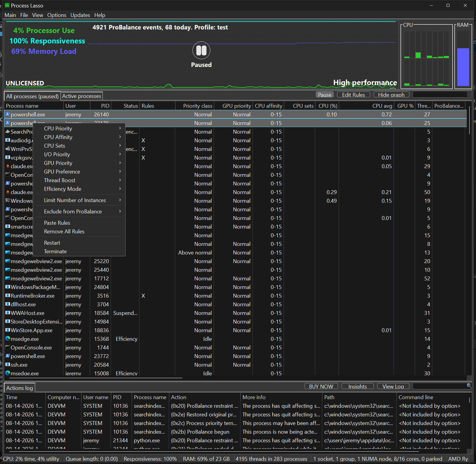Open the View menu

coord(37,15)
